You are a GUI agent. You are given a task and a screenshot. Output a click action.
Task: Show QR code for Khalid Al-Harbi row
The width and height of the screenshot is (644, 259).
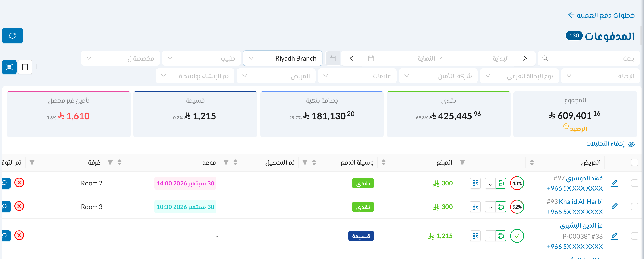(475, 207)
